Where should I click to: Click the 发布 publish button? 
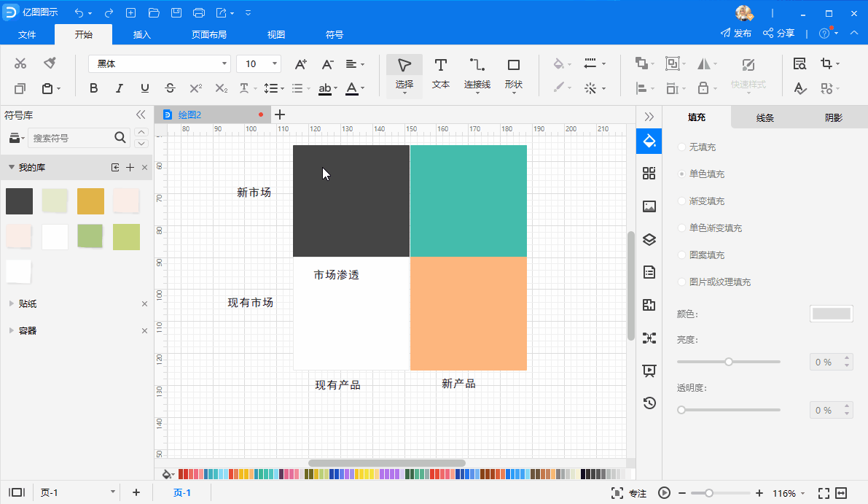pos(735,34)
